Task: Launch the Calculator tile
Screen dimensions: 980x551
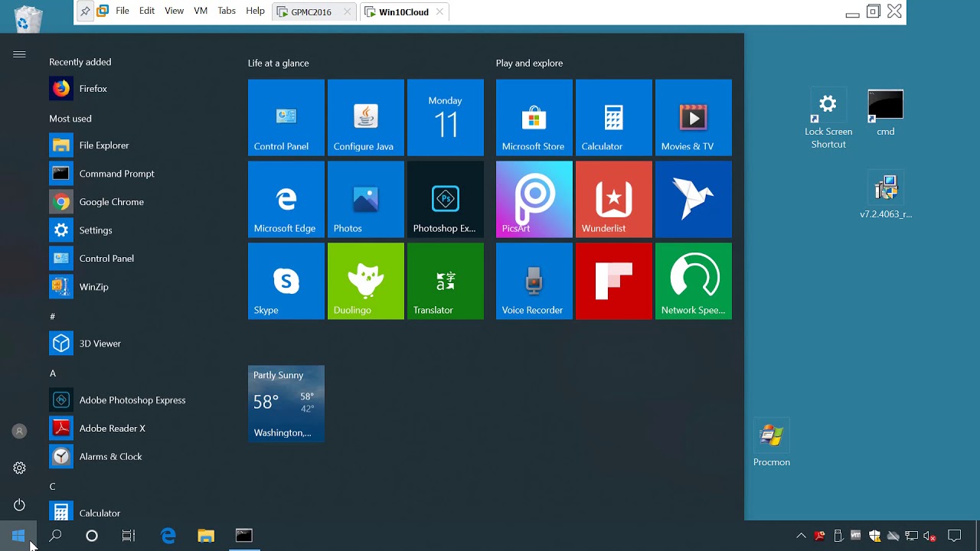Action: (613, 117)
